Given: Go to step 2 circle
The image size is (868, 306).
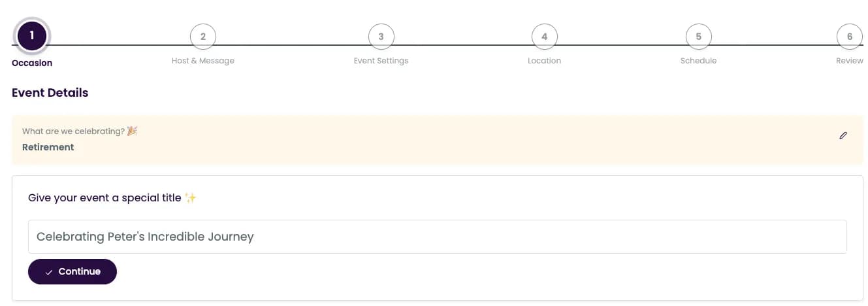Looking at the screenshot, I should [x=203, y=37].
